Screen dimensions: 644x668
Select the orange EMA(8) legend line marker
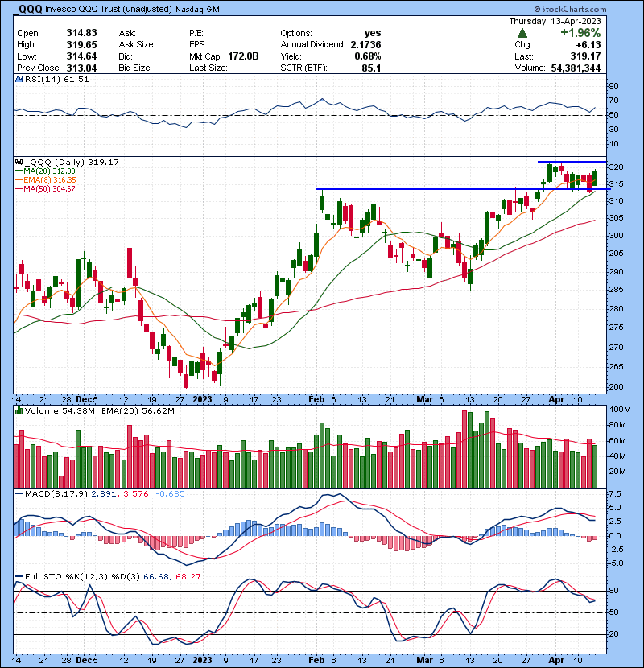(19, 179)
